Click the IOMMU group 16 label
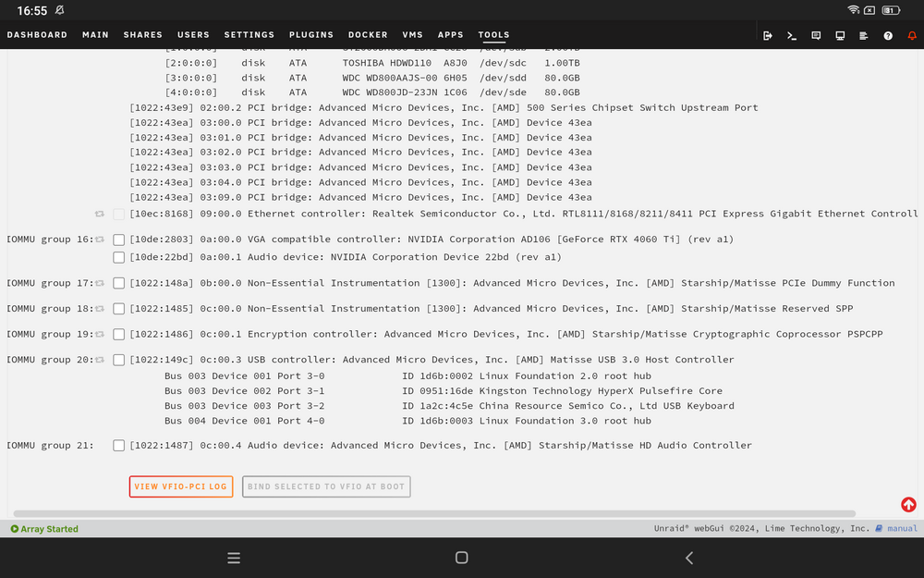The image size is (924, 578). pyautogui.click(x=50, y=240)
